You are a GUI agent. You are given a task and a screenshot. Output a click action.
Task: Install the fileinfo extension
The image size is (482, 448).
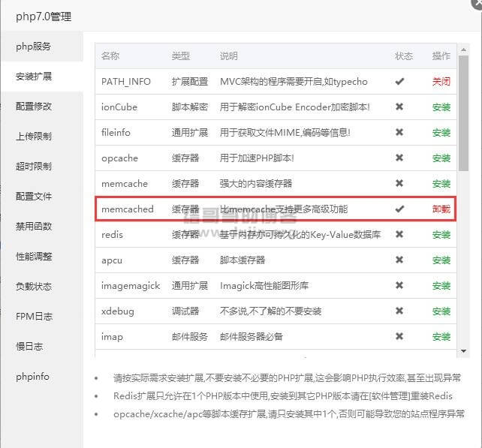coord(441,132)
